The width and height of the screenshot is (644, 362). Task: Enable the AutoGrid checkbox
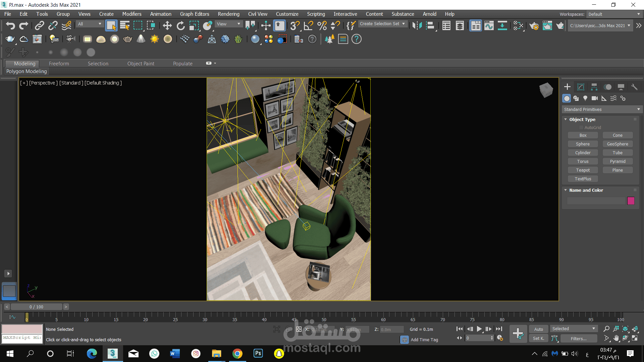tap(581, 127)
